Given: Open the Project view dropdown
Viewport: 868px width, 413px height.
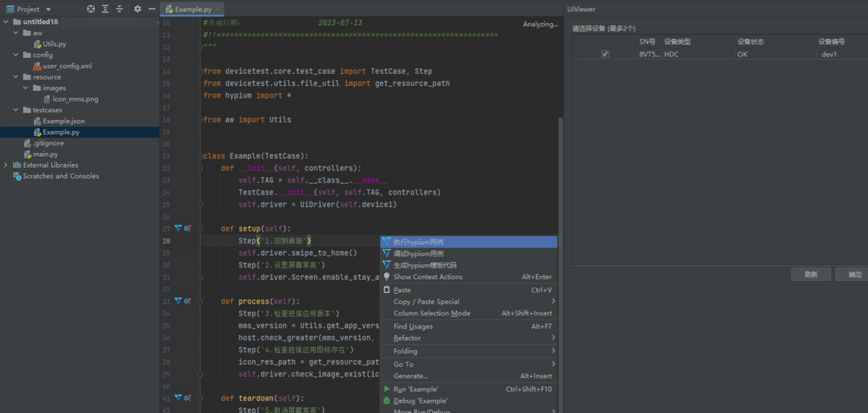Looking at the screenshot, I should click(48, 9).
